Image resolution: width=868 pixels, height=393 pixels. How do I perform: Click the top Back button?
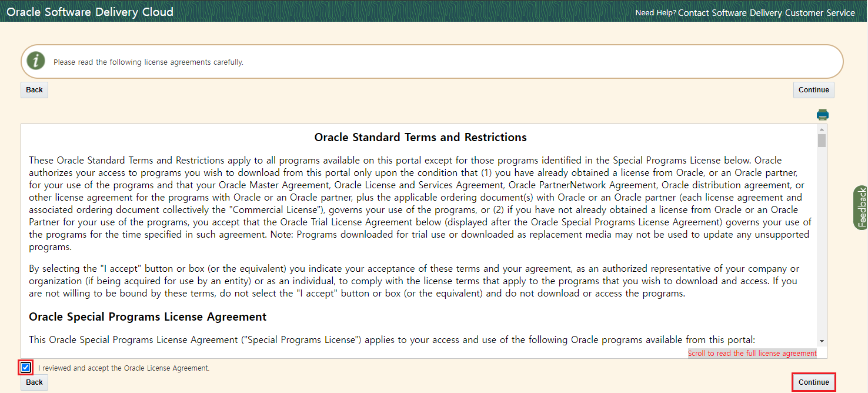35,90
